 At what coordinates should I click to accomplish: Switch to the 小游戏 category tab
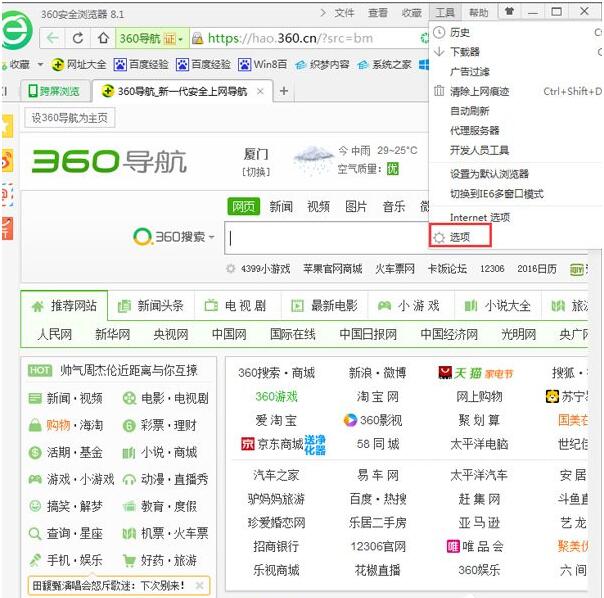tap(411, 306)
